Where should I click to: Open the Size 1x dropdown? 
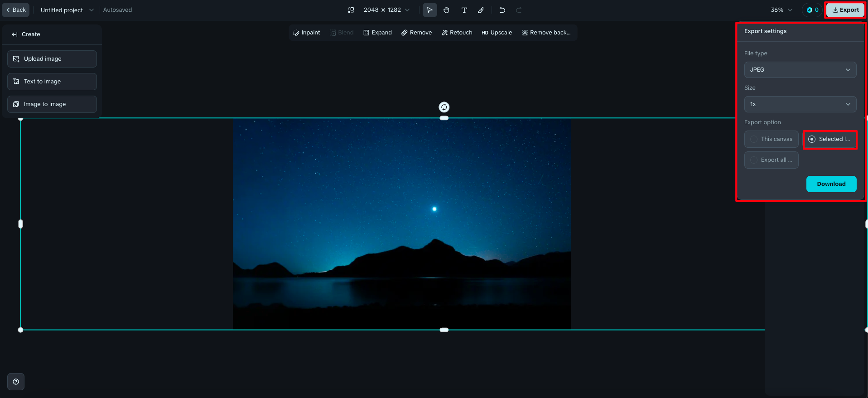[x=800, y=104]
